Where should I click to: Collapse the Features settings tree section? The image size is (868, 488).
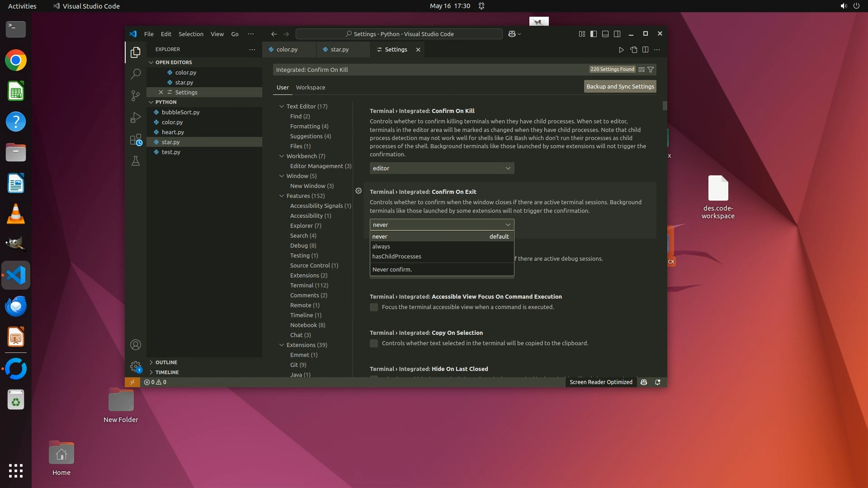[282, 196]
